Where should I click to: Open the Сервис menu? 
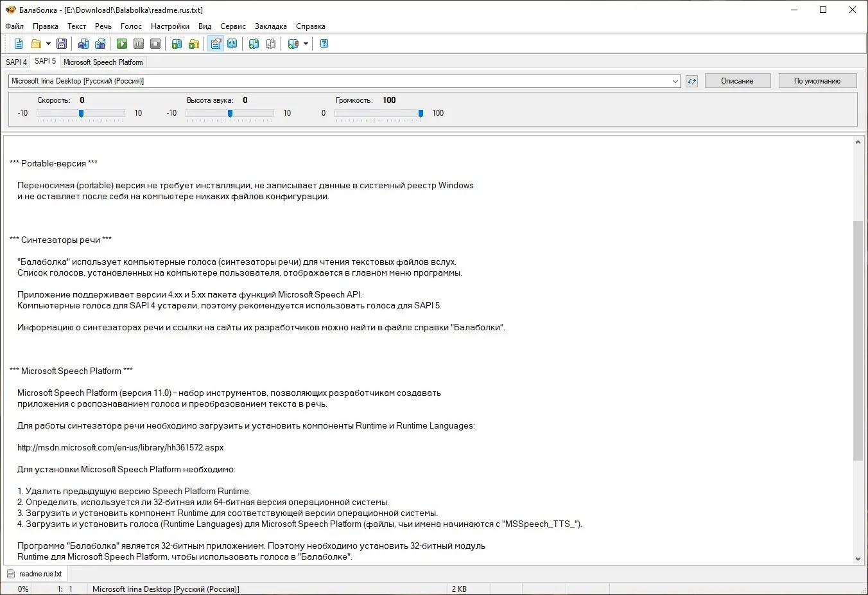coord(233,26)
